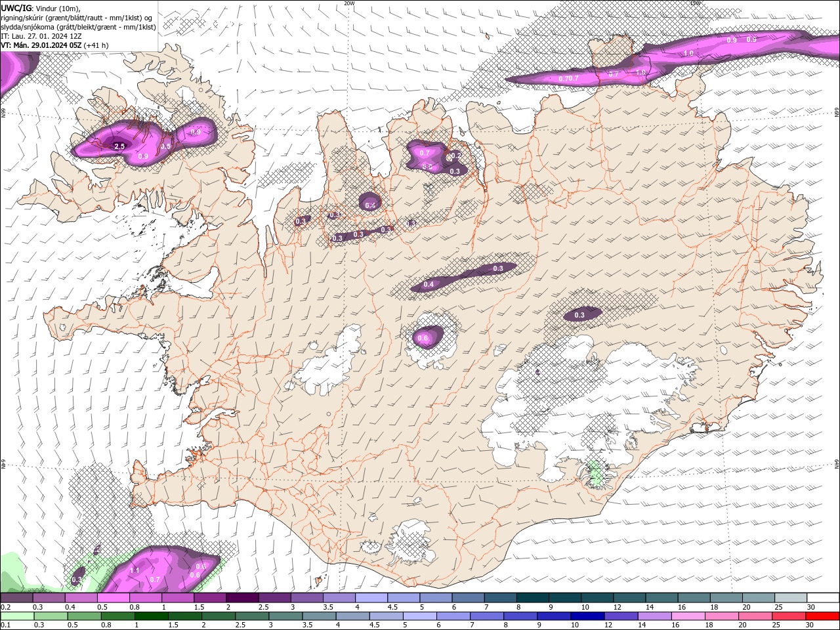Viewport: 840px width, 630px height.
Task: Select the rain scale swatch between 0.5 and 0.8
Action: pos(84,616)
